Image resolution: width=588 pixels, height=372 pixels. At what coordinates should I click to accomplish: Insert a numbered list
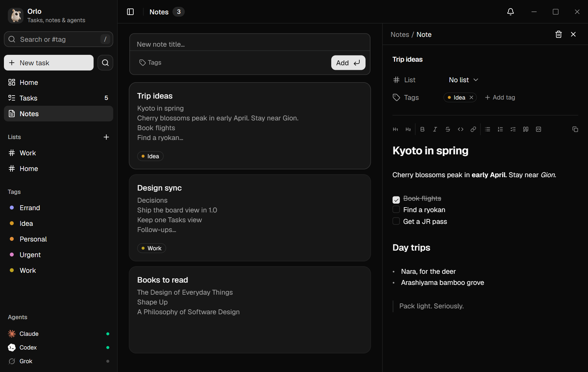(500, 129)
